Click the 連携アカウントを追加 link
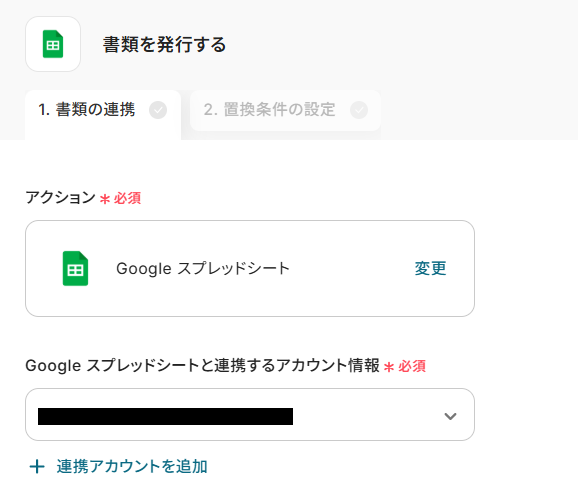This screenshot has width=578, height=500. coord(132,466)
